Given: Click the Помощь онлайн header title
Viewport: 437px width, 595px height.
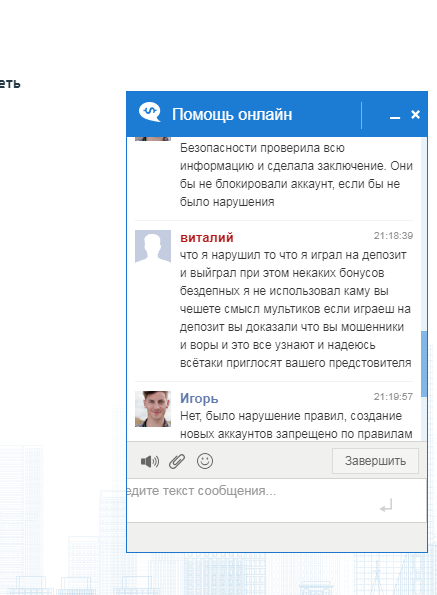Looking at the screenshot, I should coord(232,115).
